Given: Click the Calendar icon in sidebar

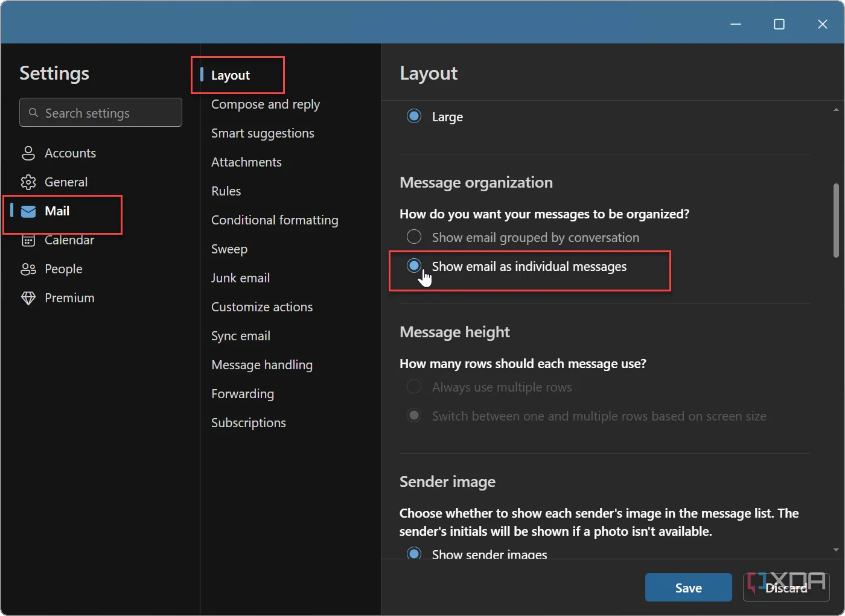Looking at the screenshot, I should 28,241.
